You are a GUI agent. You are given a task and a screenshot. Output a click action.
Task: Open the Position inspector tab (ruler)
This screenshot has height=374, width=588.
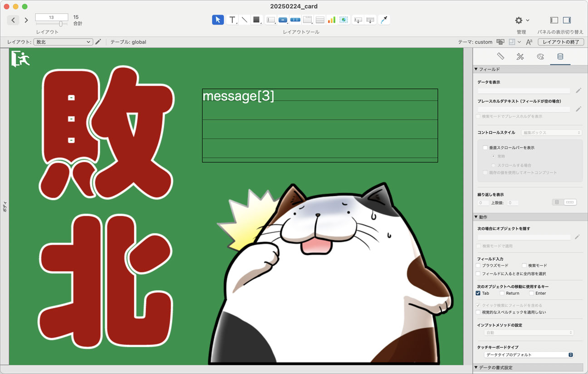tap(500, 56)
